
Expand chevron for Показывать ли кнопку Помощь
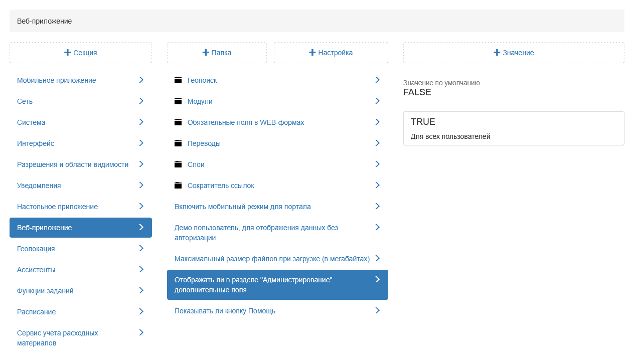tap(377, 310)
